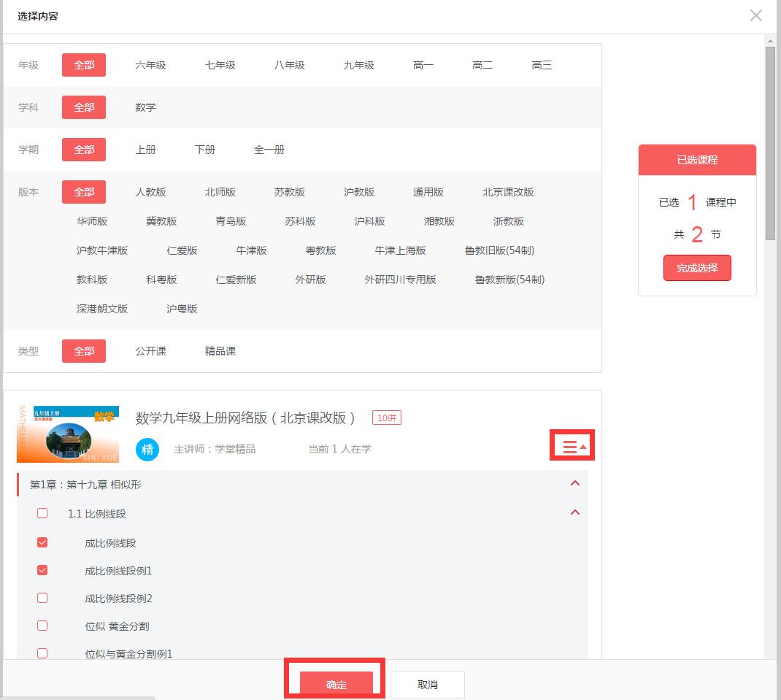The width and height of the screenshot is (781, 700).
Task: Select 九年级 in the grade filter
Action: point(358,64)
